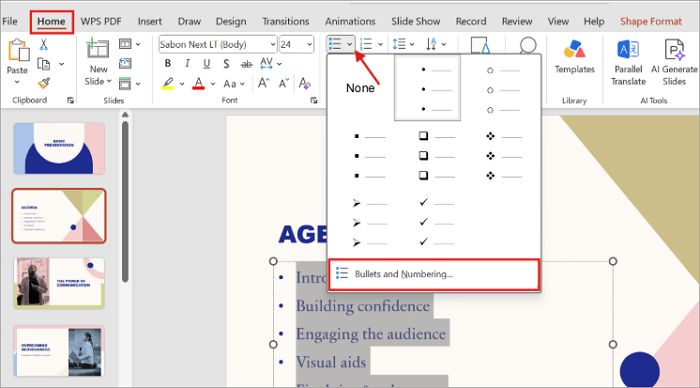Click the Reset slide icon
This screenshot has height=388, width=700.
click(x=125, y=63)
